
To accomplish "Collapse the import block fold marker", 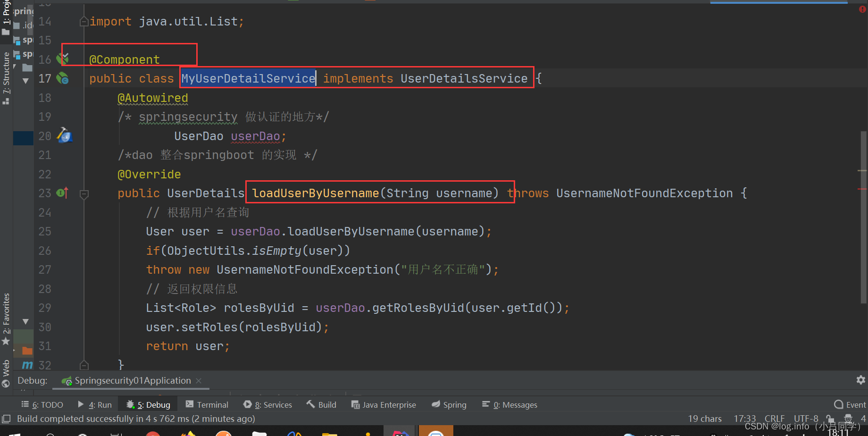I will [84, 21].
